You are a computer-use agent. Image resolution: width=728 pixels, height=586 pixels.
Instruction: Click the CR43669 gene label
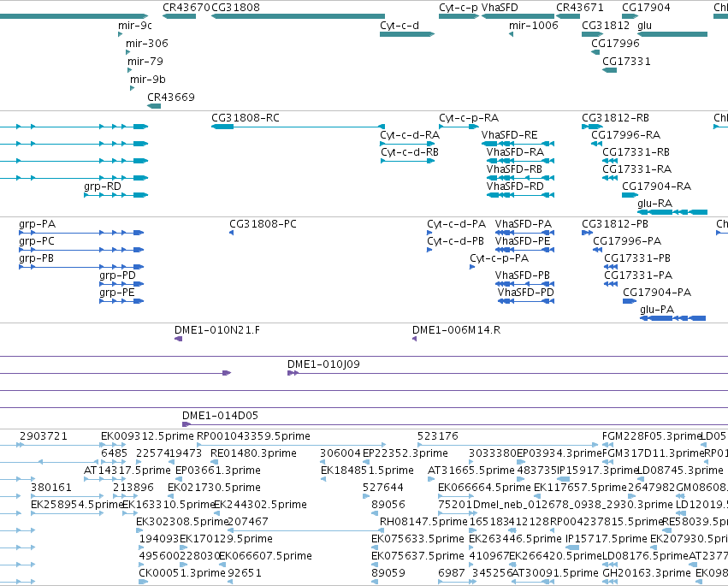pos(171,98)
